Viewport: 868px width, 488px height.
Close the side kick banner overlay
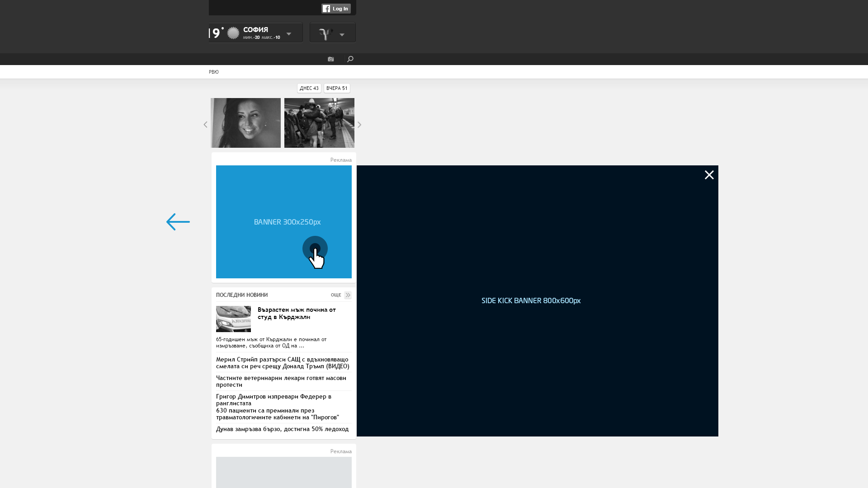[709, 175]
